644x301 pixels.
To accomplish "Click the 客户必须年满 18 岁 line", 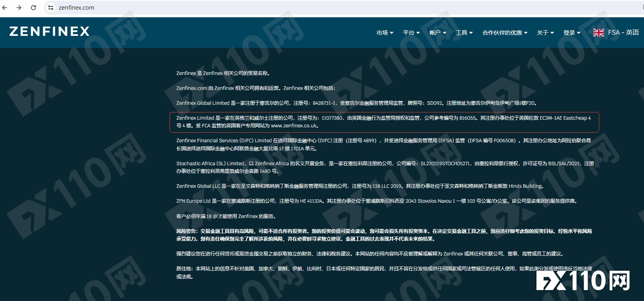I will (x=227, y=216).
